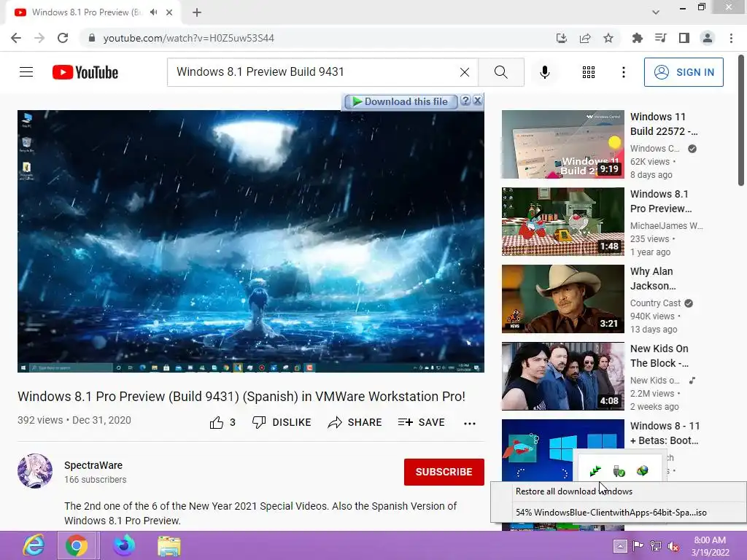Click the help question mark on download bar
The image size is (747, 560).
point(466,101)
